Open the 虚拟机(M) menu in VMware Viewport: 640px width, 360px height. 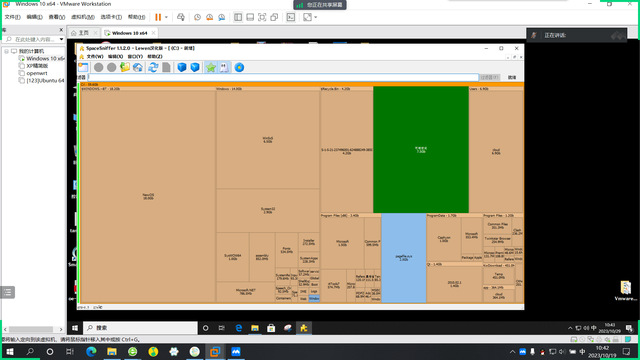pos(83,17)
